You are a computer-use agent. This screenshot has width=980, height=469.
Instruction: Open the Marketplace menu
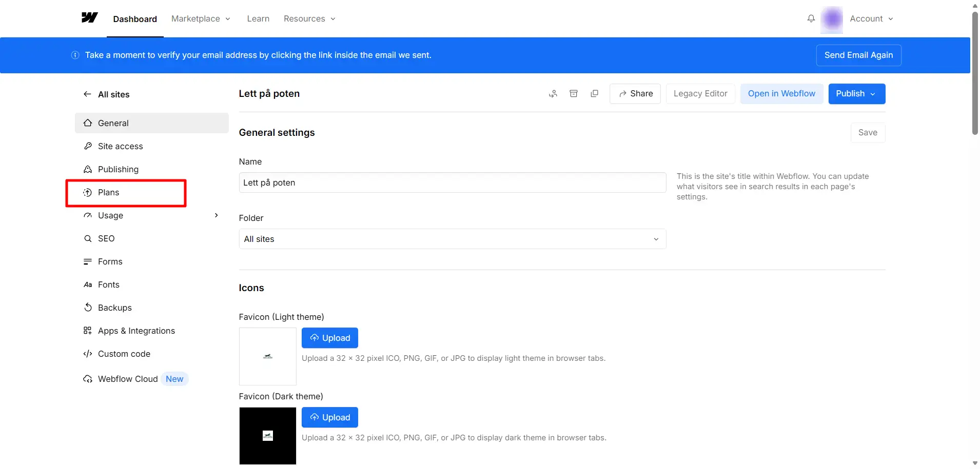(x=200, y=18)
